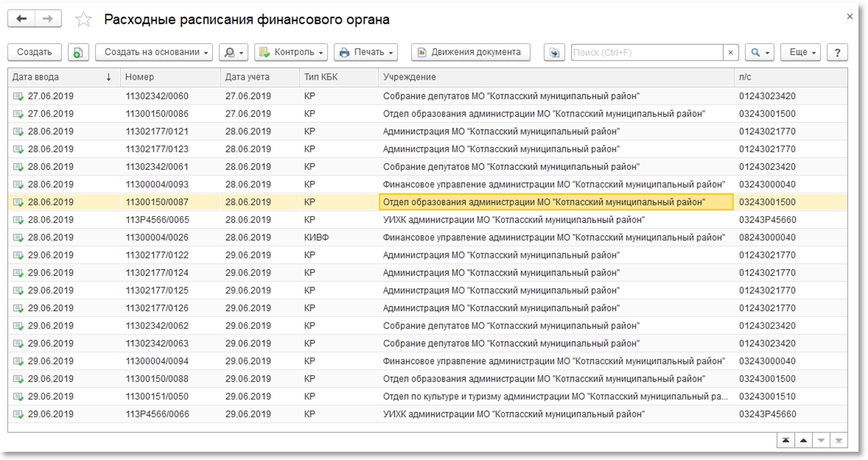Click document icon of row 11300004/0026
This screenshot has width=868, height=460.
pos(18,238)
